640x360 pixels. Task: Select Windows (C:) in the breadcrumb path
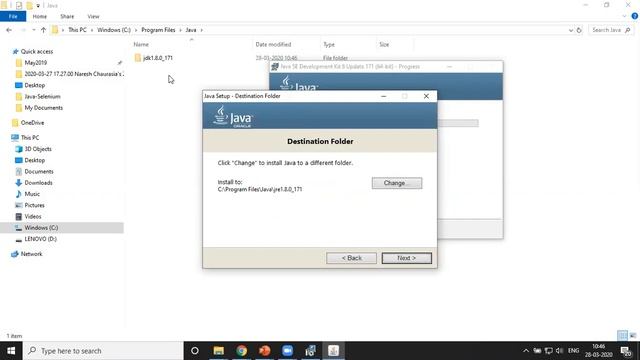point(114,30)
